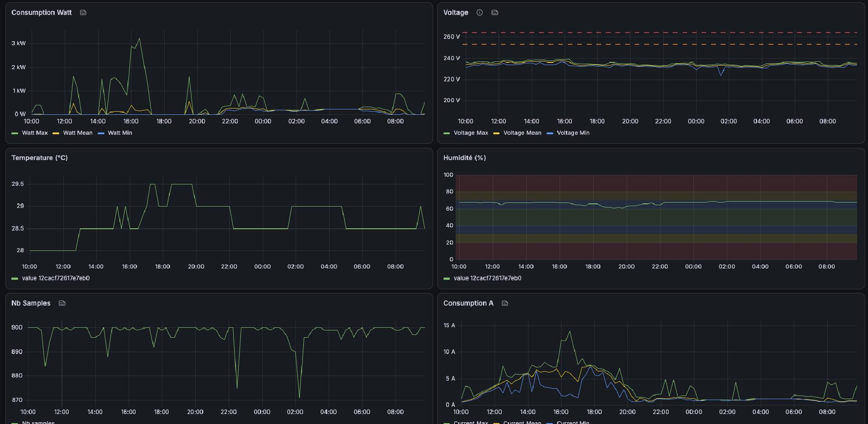
Task: Click the 10 A axis label
Action: (449, 352)
